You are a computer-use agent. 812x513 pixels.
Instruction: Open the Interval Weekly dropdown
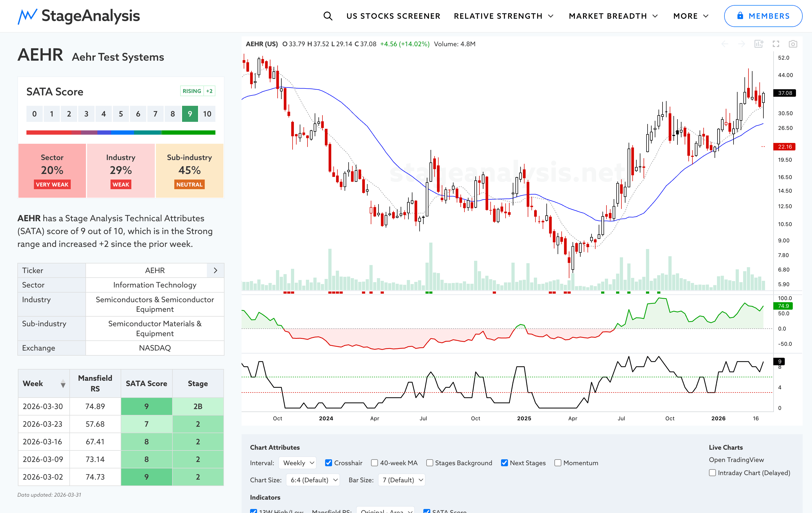[x=297, y=463]
